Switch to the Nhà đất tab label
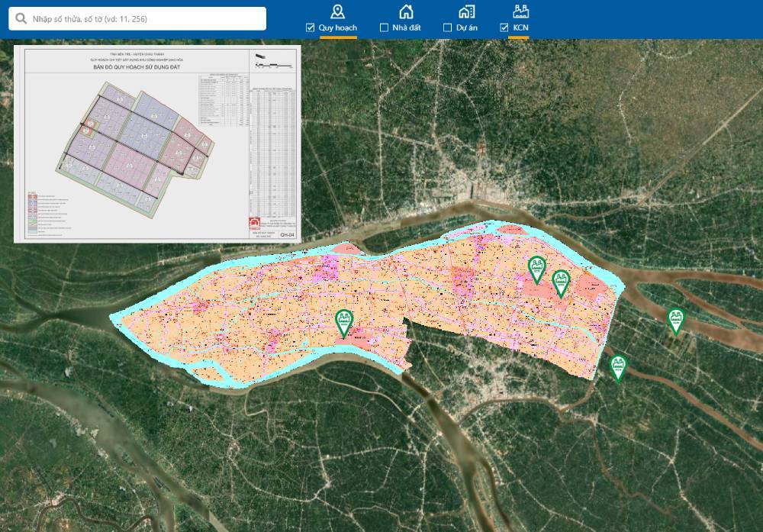Viewport: 763px width, 532px height. [407, 27]
